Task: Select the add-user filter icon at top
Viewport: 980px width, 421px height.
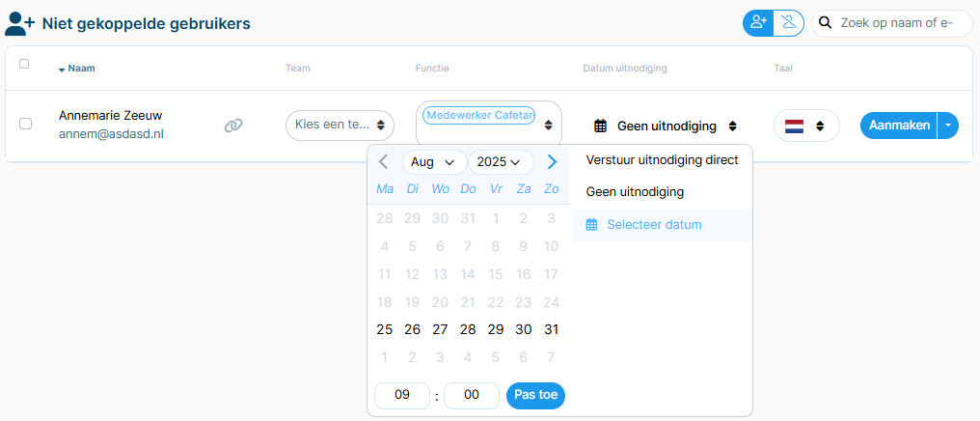Action: 758,23
